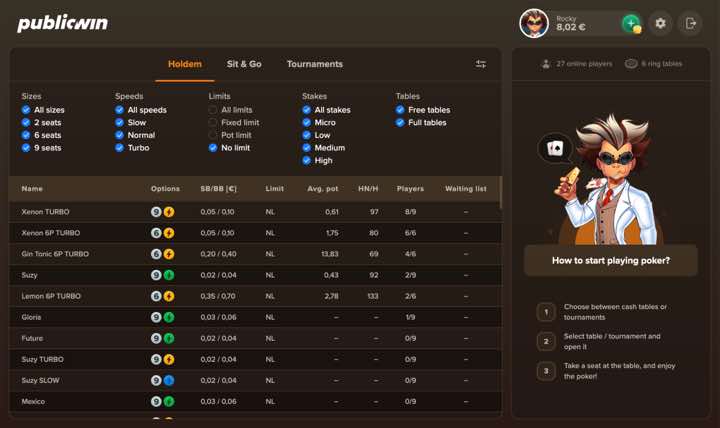
Task: Open settings gear icon in header
Action: coord(660,23)
